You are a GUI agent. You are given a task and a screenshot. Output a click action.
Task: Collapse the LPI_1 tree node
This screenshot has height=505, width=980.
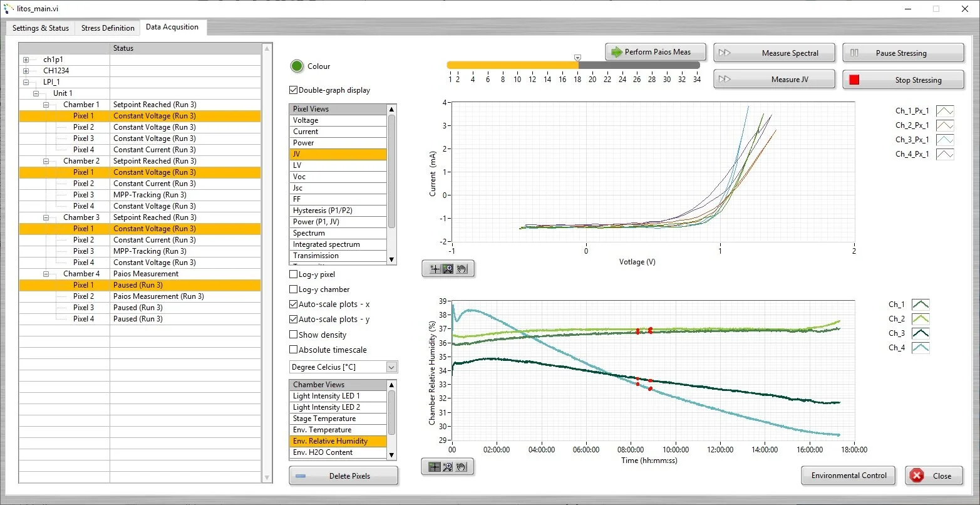pos(26,82)
